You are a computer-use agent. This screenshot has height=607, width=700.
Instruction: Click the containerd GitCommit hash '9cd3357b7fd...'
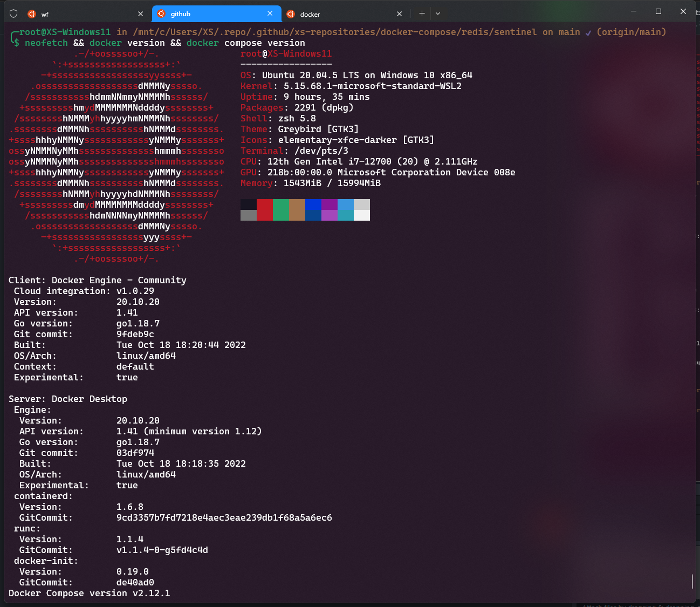pos(224,518)
